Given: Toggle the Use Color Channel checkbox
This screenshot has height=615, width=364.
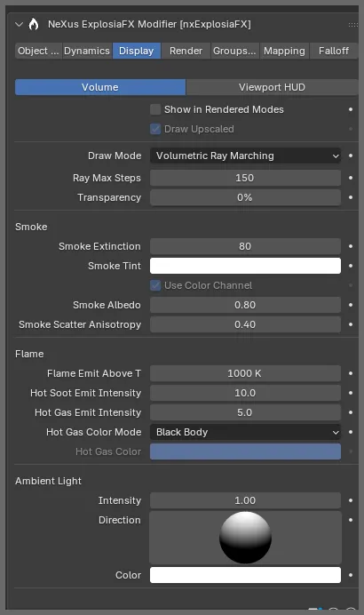Looking at the screenshot, I should 155,285.
